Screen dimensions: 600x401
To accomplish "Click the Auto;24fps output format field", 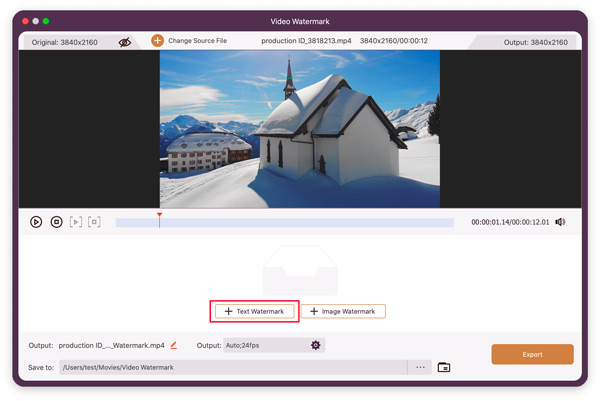I will [274, 345].
